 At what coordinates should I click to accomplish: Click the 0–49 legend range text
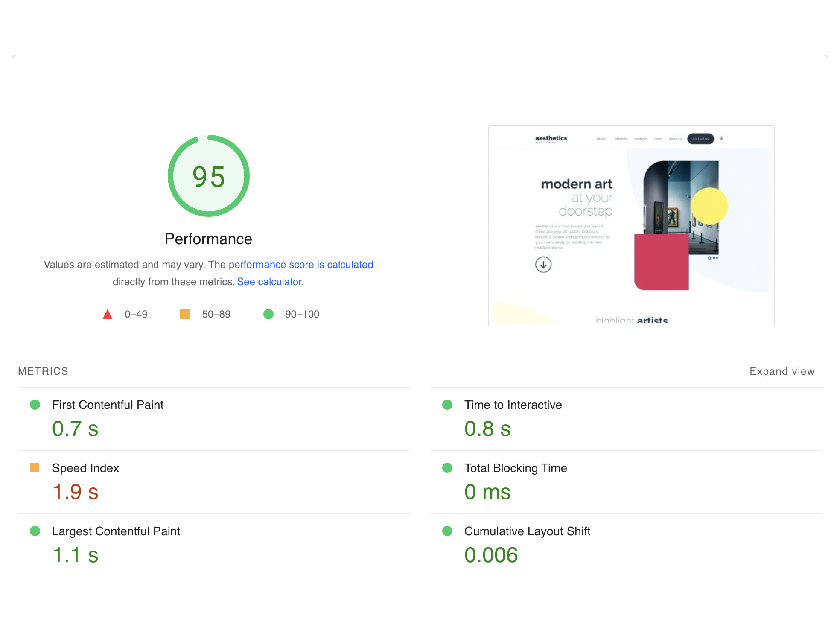(x=136, y=314)
